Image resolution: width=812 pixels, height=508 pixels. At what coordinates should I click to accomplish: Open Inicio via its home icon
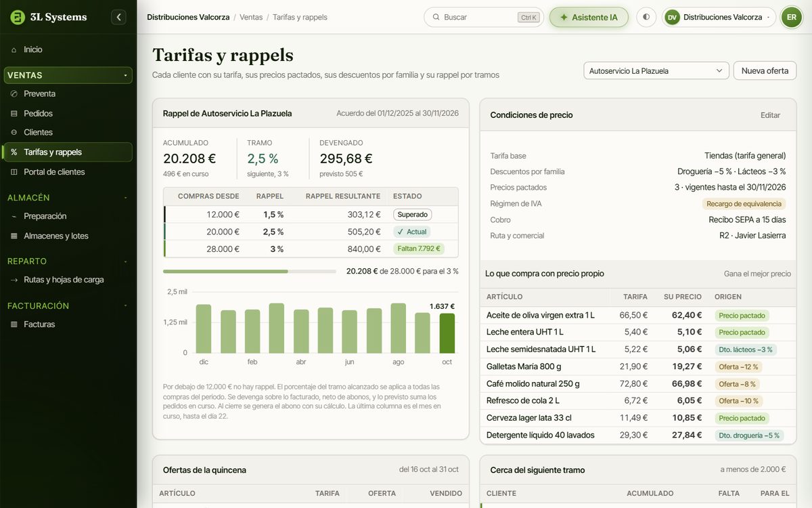[x=14, y=49]
